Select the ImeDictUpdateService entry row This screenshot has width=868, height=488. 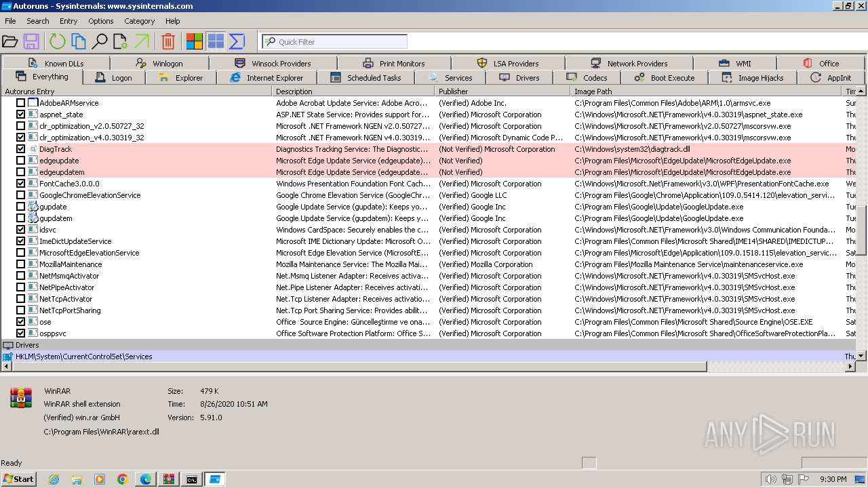tap(429, 241)
